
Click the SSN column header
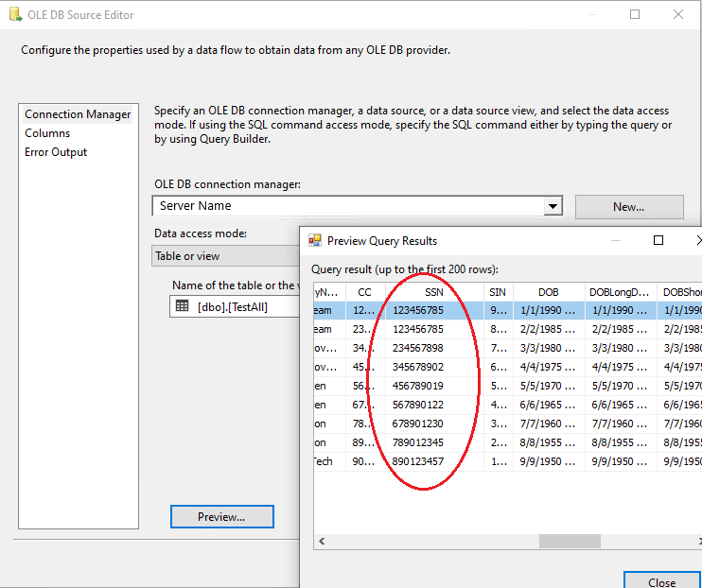[433, 292]
